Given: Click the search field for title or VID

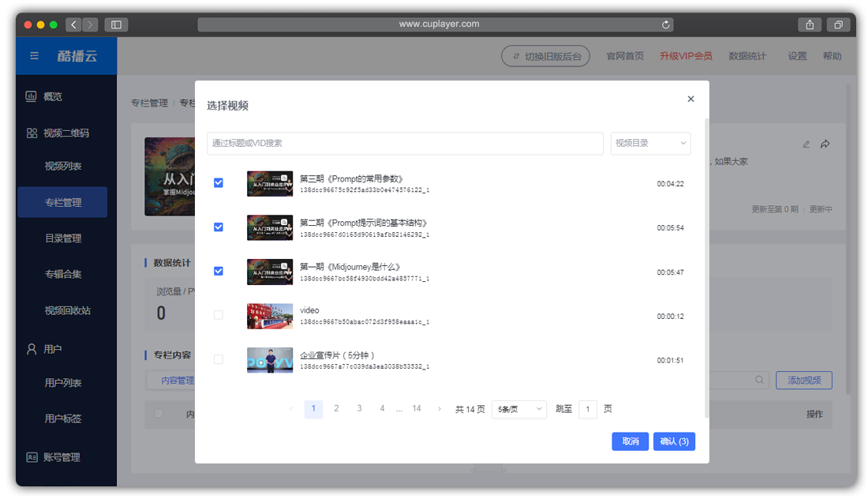Looking at the screenshot, I should click(x=405, y=143).
